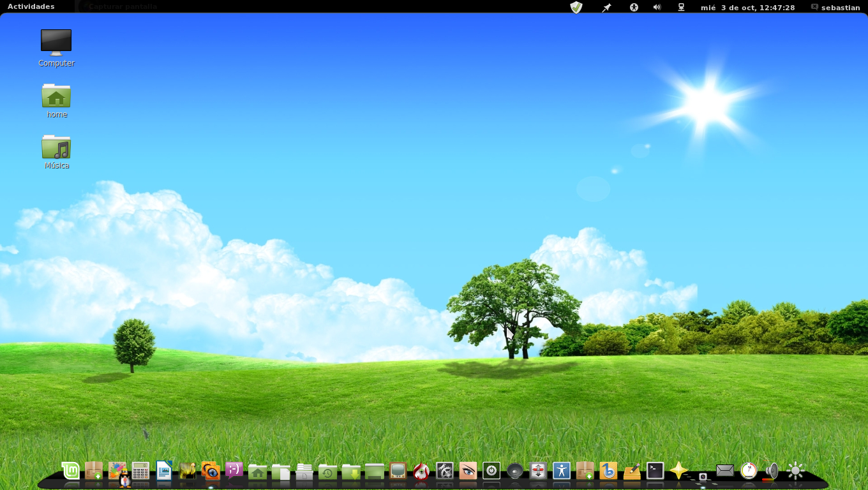The image size is (868, 490).
Task: Open the Linux Mint menu in dock
Action: pyautogui.click(x=71, y=471)
